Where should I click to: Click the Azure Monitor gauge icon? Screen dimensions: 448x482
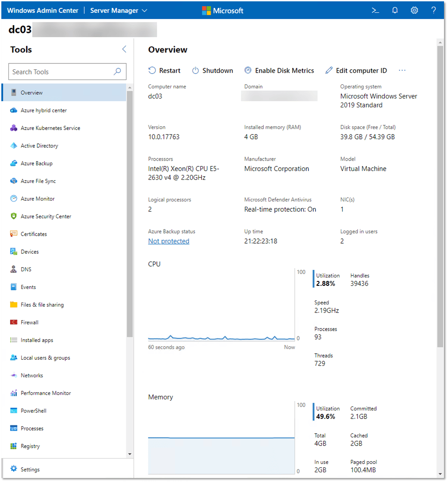[x=13, y=198]
